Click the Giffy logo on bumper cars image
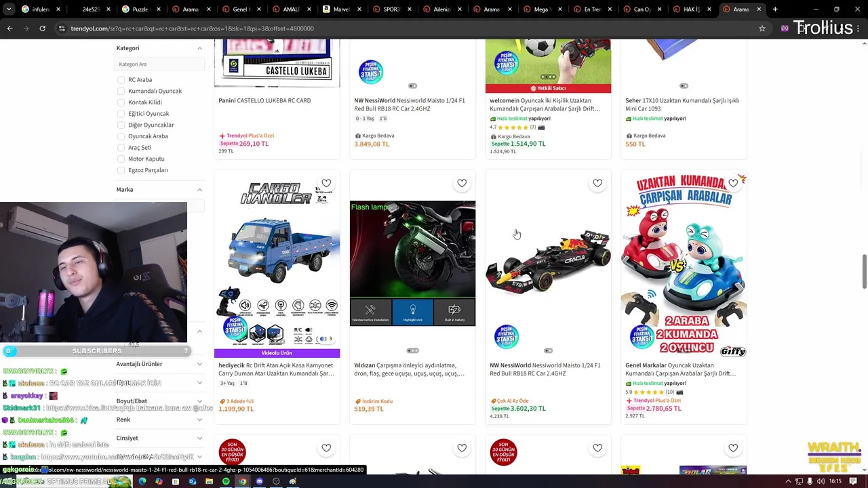This screenshot has width=868, height=488. [x=733, y=351]
